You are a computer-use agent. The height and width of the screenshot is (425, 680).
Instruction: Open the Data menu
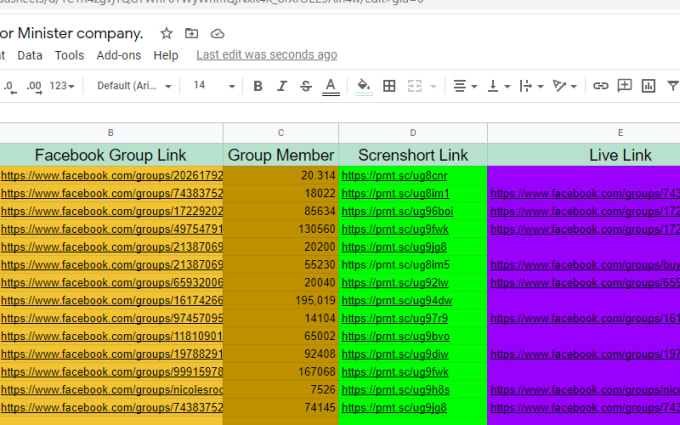click(x=30, y=55)
